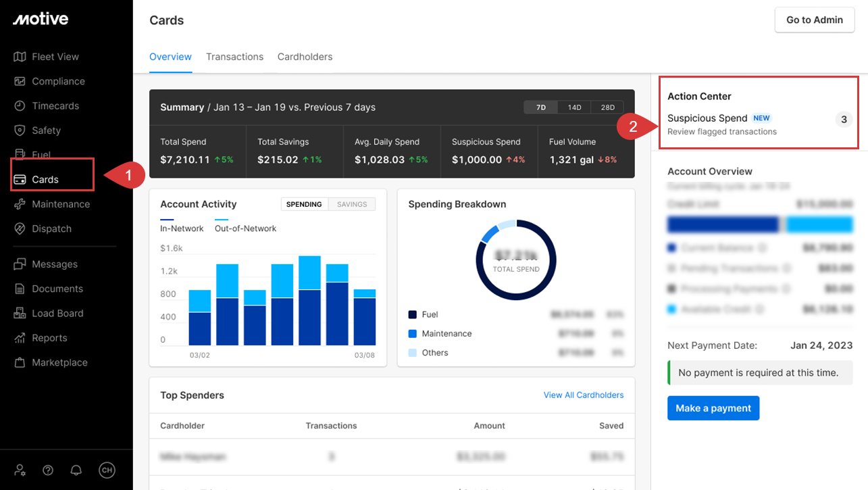The image size is (868, 490).
Task: Click the Compliance chart icon
Action: (x=20, y=81)
